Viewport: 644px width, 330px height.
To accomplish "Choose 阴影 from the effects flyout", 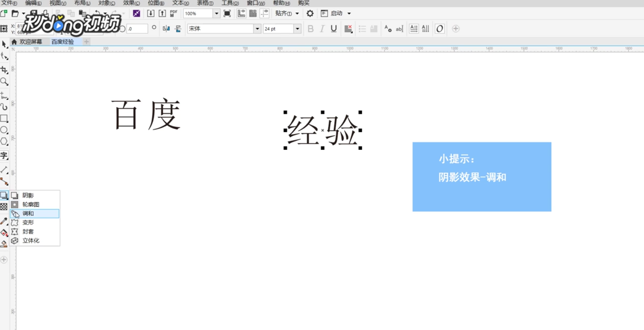I will click(x=35, y=195).
